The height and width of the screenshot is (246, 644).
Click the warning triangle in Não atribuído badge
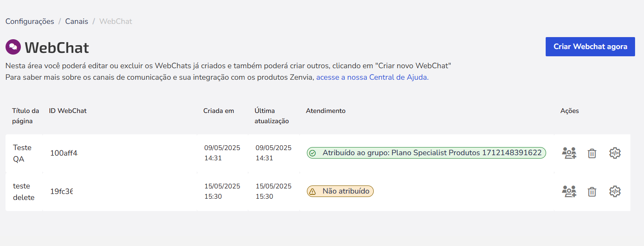click(312, 191)
